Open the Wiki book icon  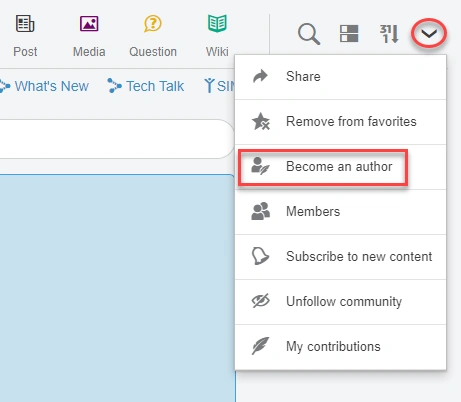[x=217, y=24]
